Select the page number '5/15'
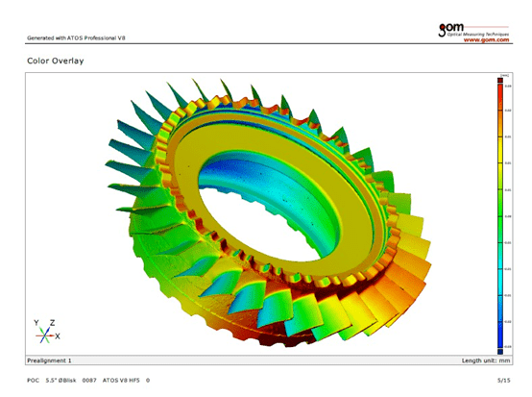This screenshot has width=532, height=397. point(504,381)
